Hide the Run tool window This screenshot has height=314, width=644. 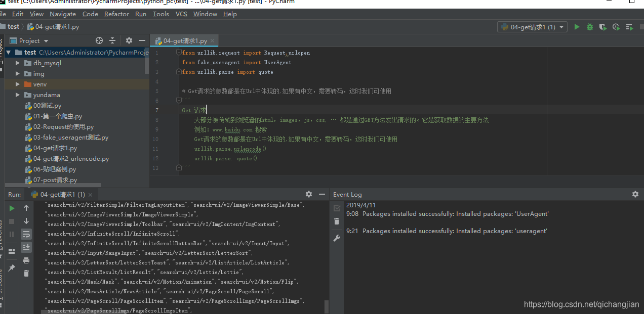[322, 194]
